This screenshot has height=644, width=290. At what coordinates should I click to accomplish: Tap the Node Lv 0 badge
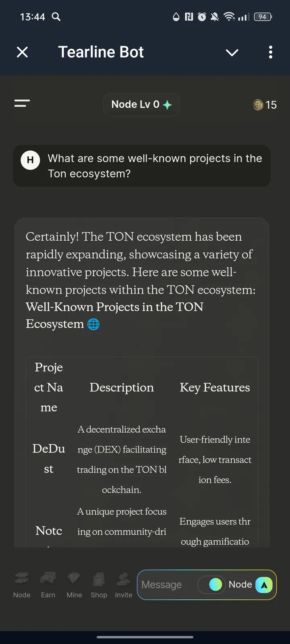click(x=141, y=104)
